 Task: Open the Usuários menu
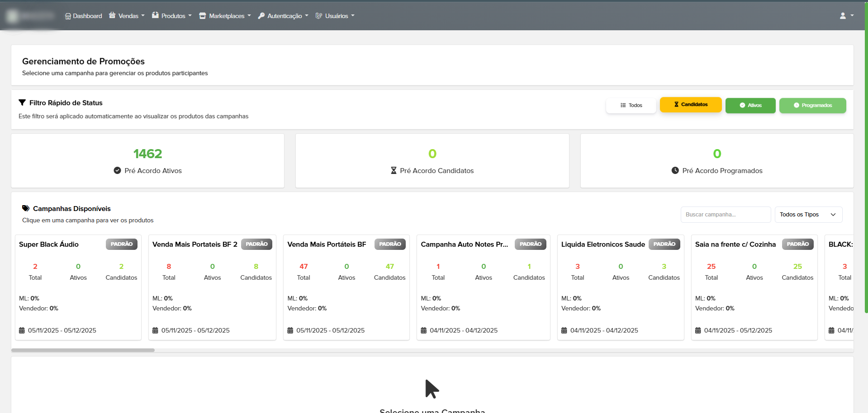(x=335, y=16)
